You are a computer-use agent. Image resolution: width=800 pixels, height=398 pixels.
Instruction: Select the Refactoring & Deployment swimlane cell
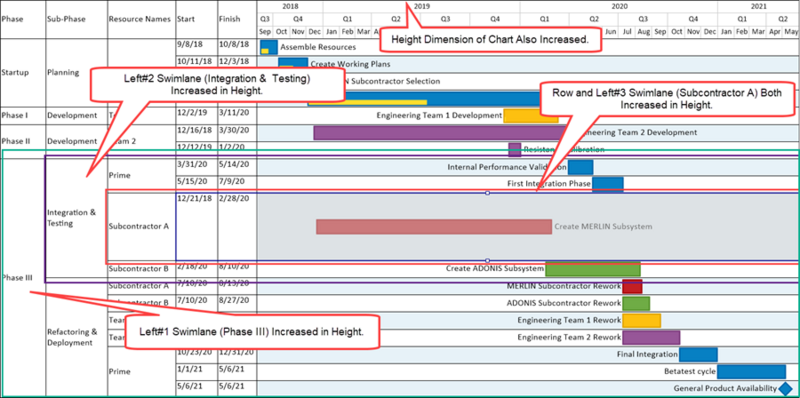(x=77, y=337)
